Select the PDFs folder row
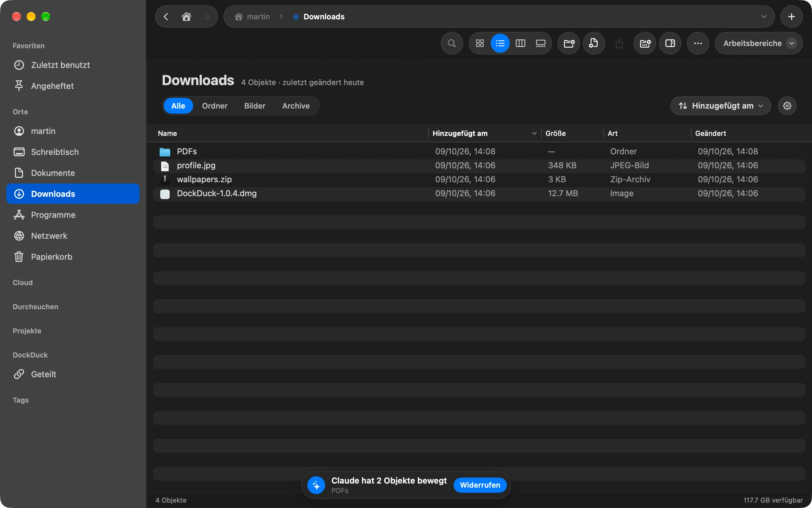This screenshot has height=508, width=812. tap(479, 151)
